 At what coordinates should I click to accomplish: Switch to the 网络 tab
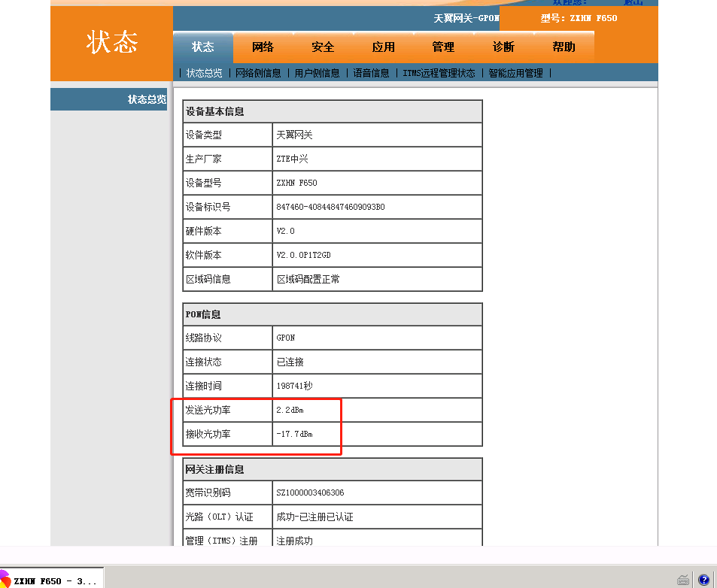click(263, 47)
